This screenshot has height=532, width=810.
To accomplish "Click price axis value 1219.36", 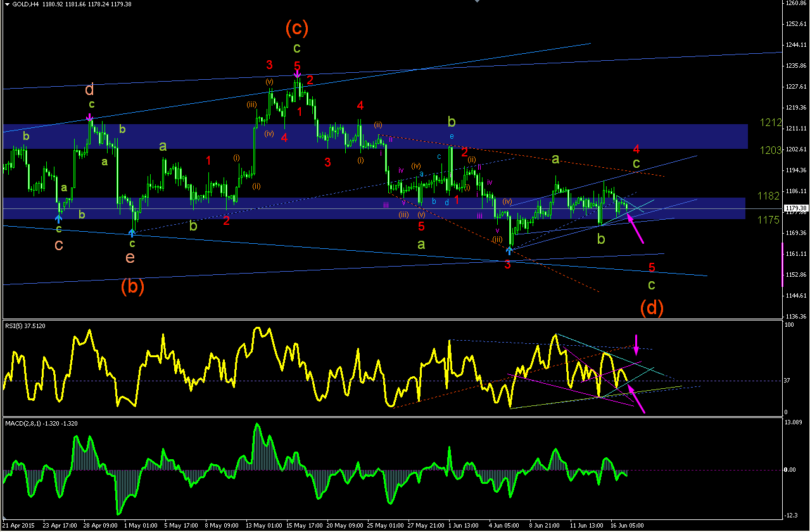I will point(795,108).
